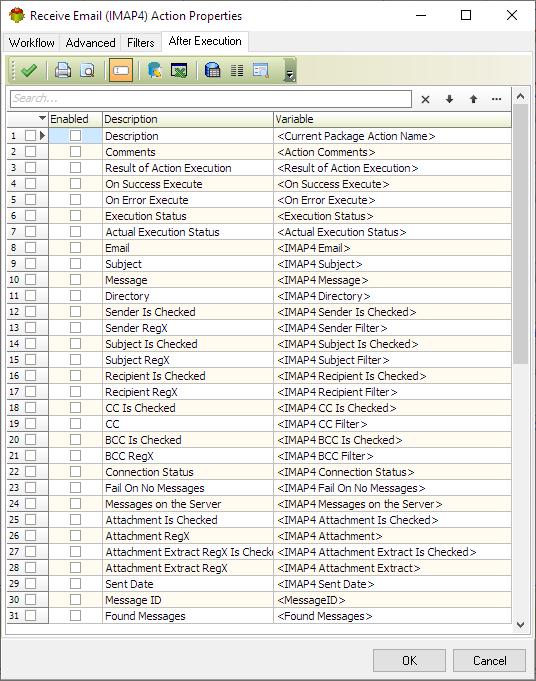Click the database table icon
The width and height of the screenshot is (536, 681).
212,70
